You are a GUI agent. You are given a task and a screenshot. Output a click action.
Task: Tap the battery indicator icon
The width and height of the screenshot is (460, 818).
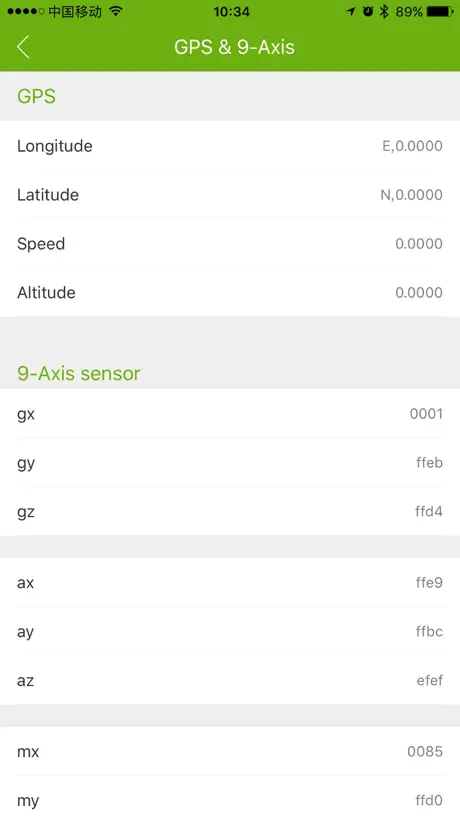(440, 11)
